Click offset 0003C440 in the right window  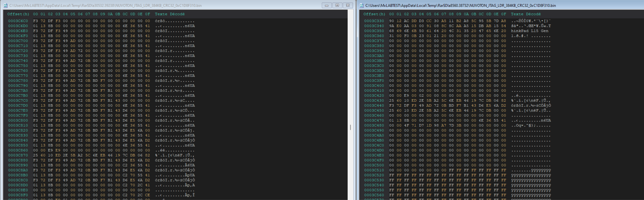[x=374, y=106]
